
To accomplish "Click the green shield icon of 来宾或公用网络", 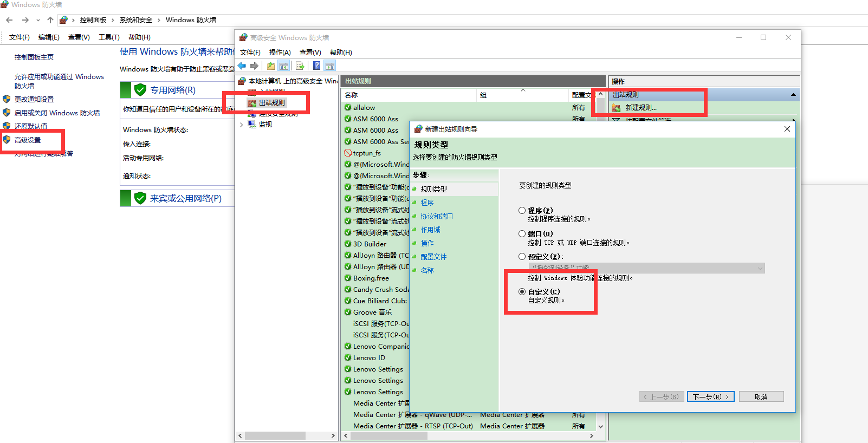I will click(x=140, y=198).
